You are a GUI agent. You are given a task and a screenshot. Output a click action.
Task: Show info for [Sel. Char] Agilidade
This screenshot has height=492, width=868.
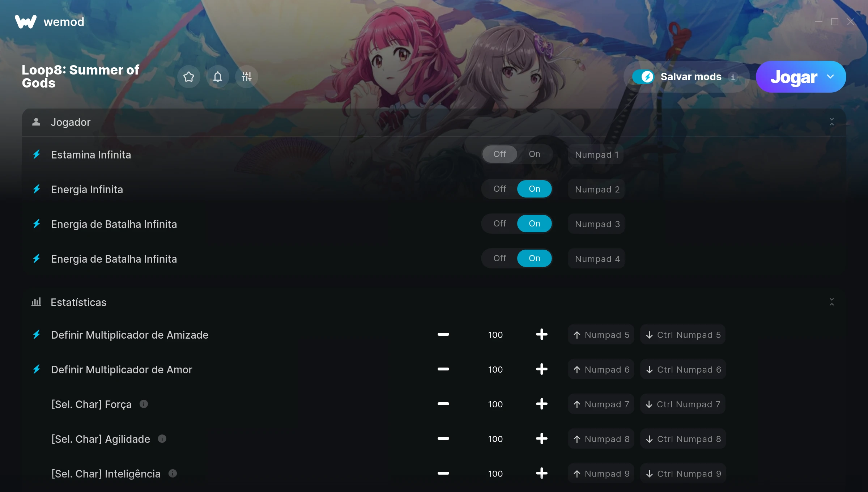pyautogui.click(x=162, y=439)
